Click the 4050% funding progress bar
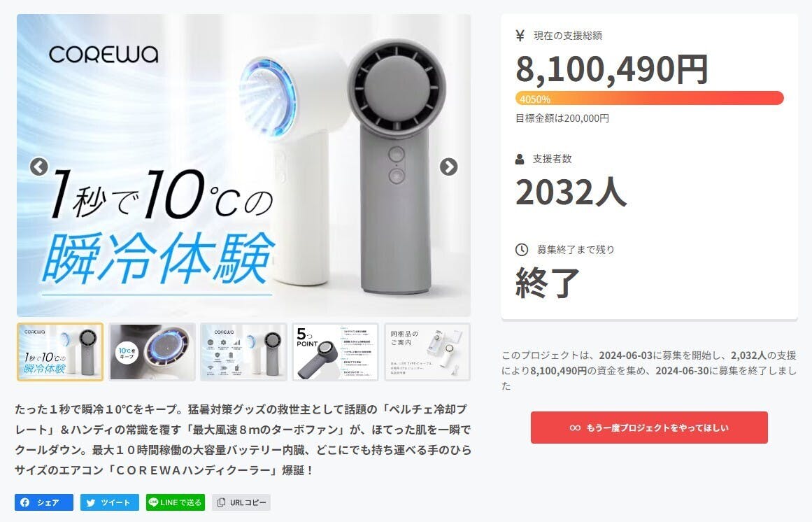 [x=650, y=99]
